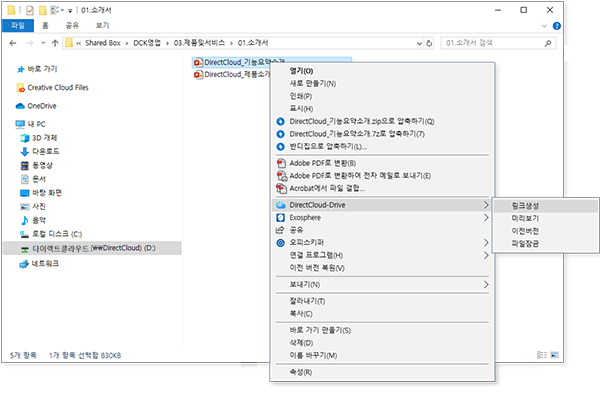Open Creative Cloud Files in sidebar

pyautogui.click(x=52, y=88)
